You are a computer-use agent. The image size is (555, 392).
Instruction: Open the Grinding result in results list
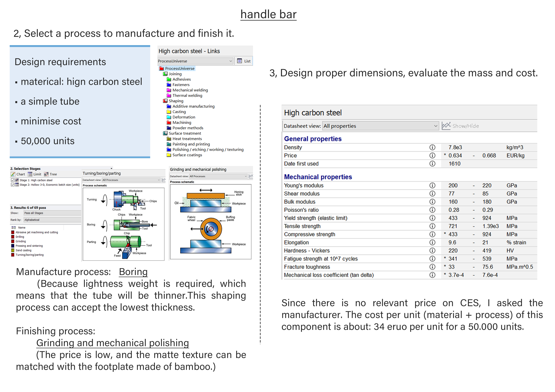coord(21,241)
